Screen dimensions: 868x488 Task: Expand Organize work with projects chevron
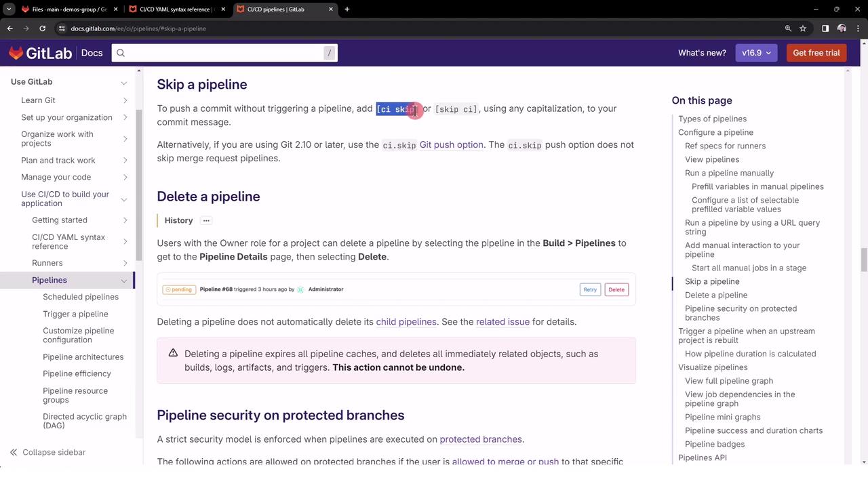pos(125,139)
